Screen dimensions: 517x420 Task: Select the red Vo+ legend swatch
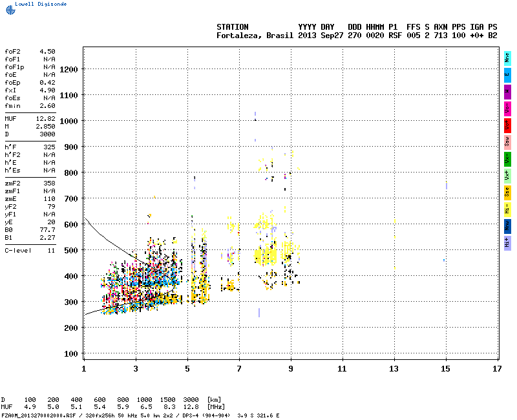click(507, 125)
